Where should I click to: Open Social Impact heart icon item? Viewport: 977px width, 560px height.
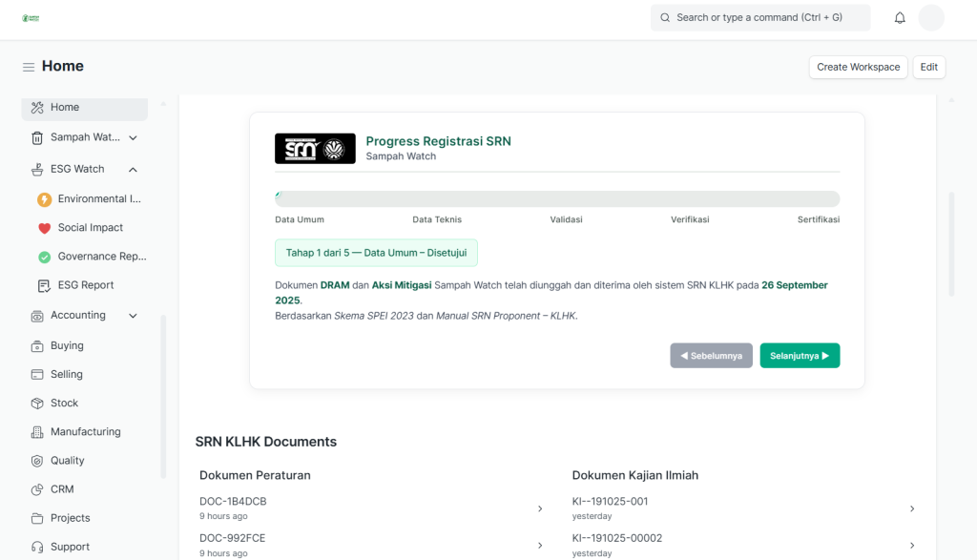[45, 228]
